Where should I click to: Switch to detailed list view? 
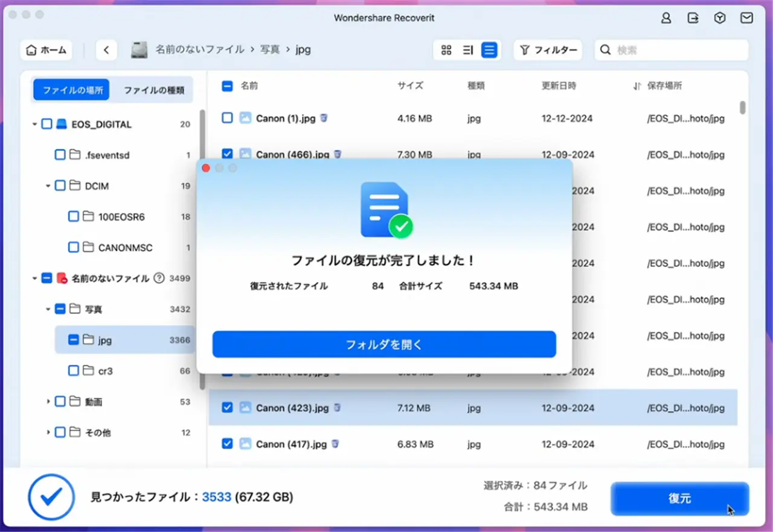point(489,50)
